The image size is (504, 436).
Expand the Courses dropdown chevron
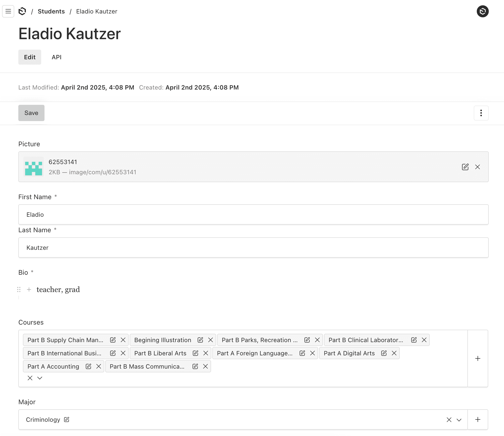[40, 378]
